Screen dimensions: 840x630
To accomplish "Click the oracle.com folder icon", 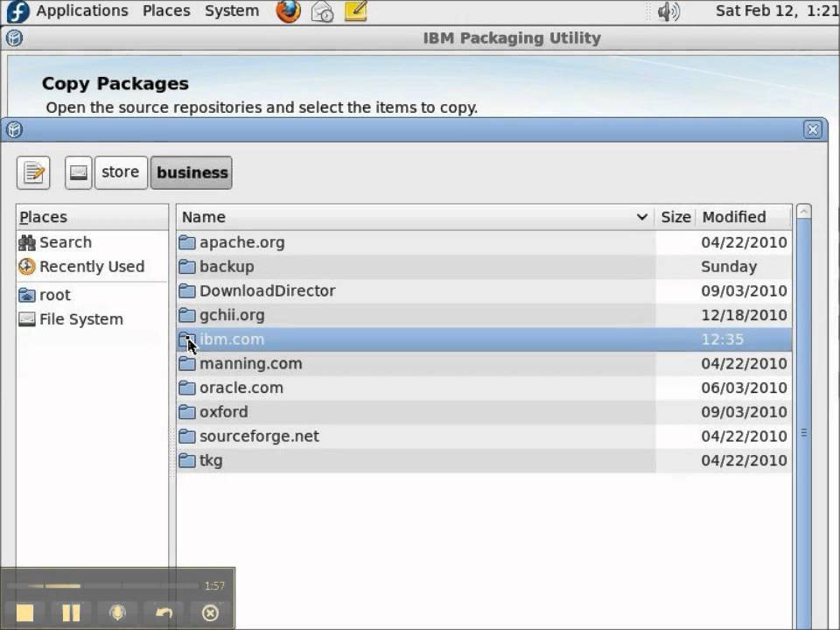I will tap(187, 388).
